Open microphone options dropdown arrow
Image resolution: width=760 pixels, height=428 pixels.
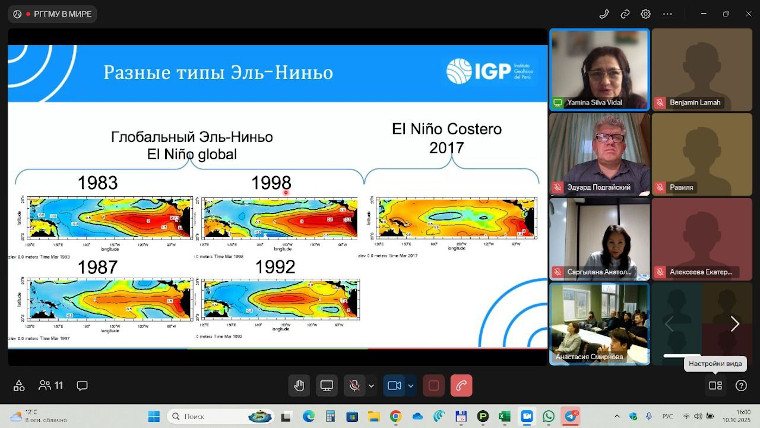click(x=371, y=385)
